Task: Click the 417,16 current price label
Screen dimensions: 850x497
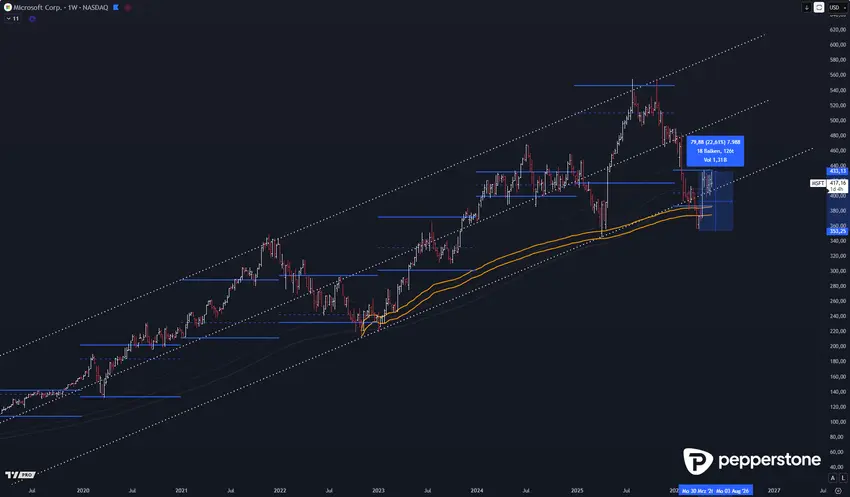Action: (x=838, y=183)
